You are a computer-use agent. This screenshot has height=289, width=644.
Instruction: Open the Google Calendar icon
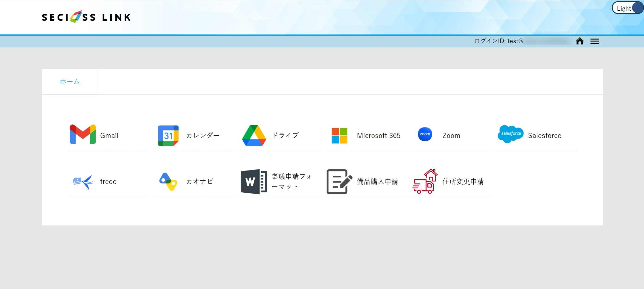(168, 135)
